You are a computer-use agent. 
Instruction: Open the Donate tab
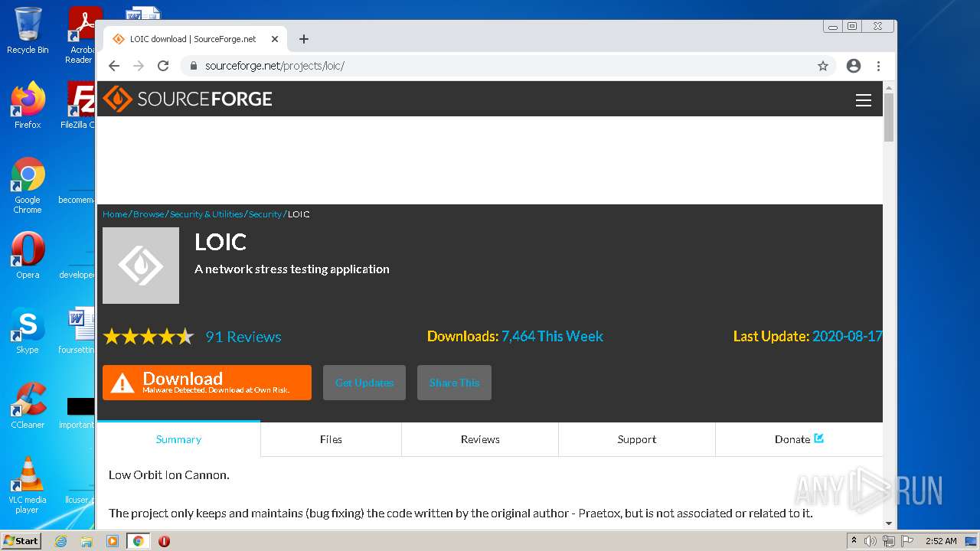coord(799,439)
